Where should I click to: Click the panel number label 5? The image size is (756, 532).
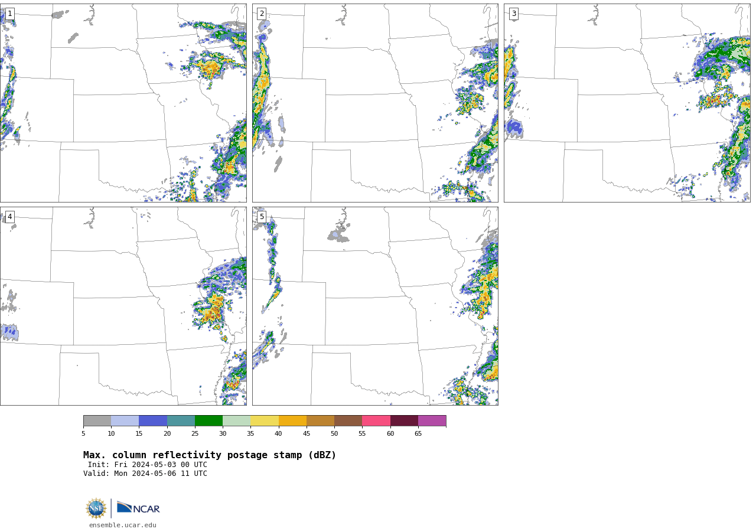[x=262, y=217]
